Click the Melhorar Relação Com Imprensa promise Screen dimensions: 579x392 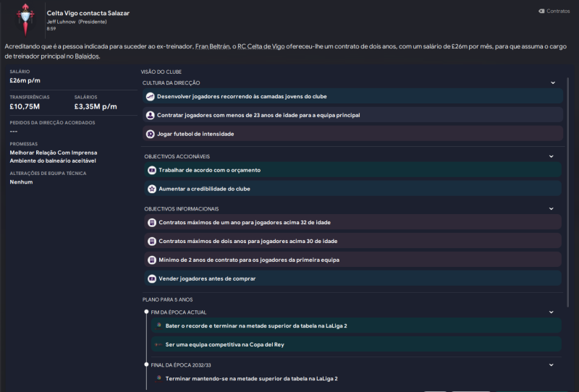54,153
